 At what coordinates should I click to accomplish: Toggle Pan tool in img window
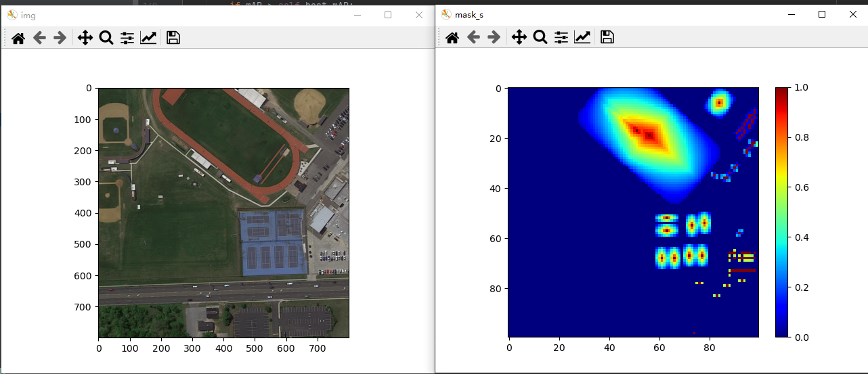click(85, 38)
